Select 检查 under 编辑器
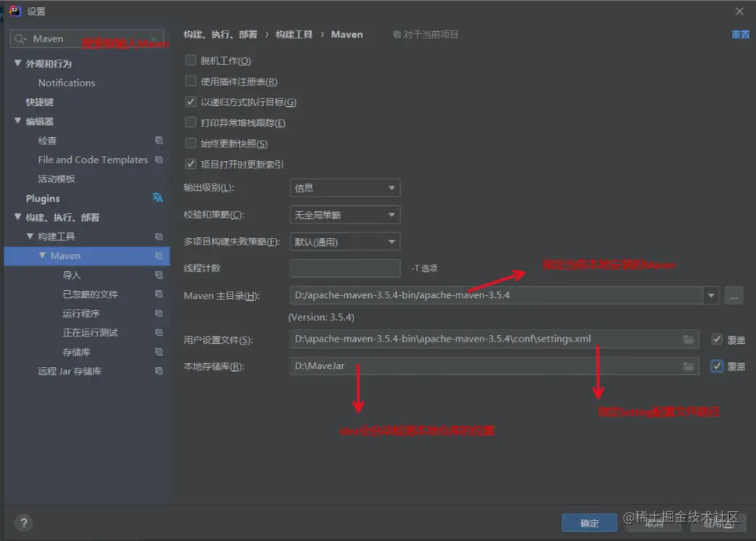 [x=47, y=140]
